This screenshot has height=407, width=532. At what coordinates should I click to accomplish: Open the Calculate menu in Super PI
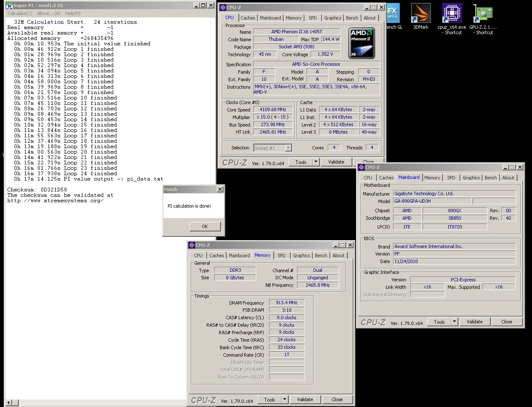pyautogui.click(x=20, y=13)
